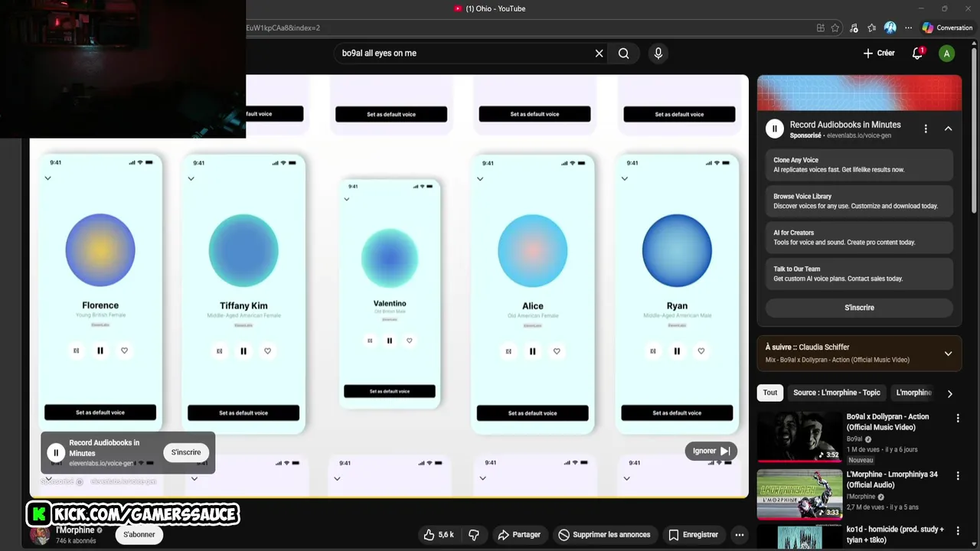Click S'inscrire on the video ad overlay
This screenshot has width=980, height=551.
186,452
